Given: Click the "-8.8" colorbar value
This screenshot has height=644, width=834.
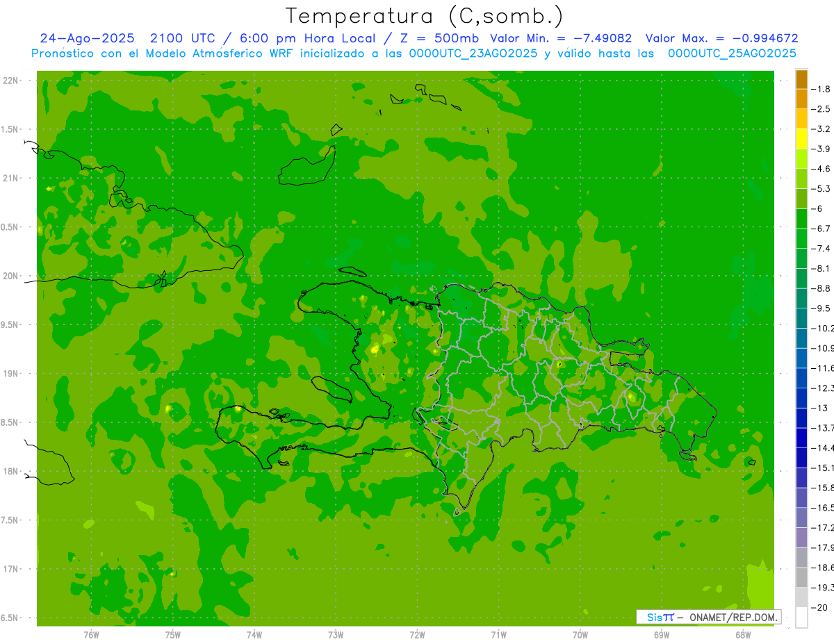Looking at the screenshot, I should point(821,288).
